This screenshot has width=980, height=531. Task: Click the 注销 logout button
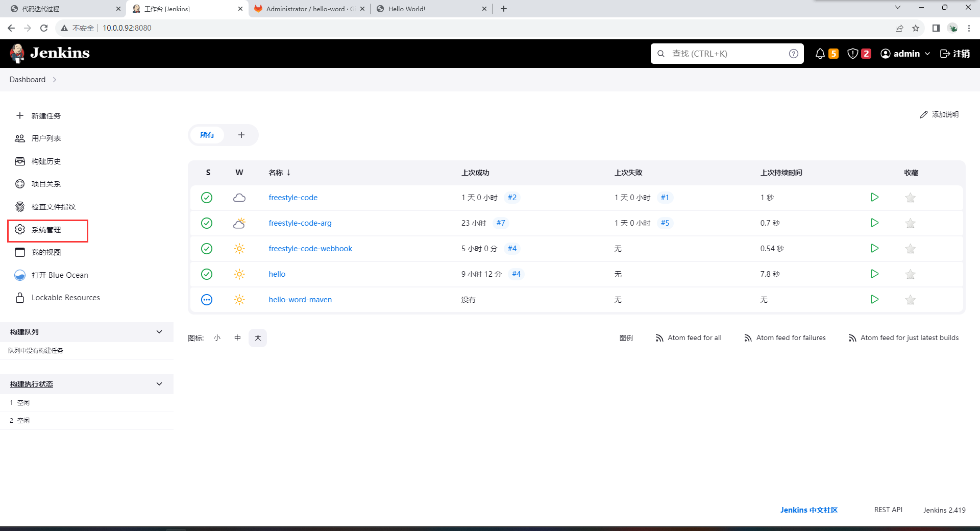pos(954,54)
